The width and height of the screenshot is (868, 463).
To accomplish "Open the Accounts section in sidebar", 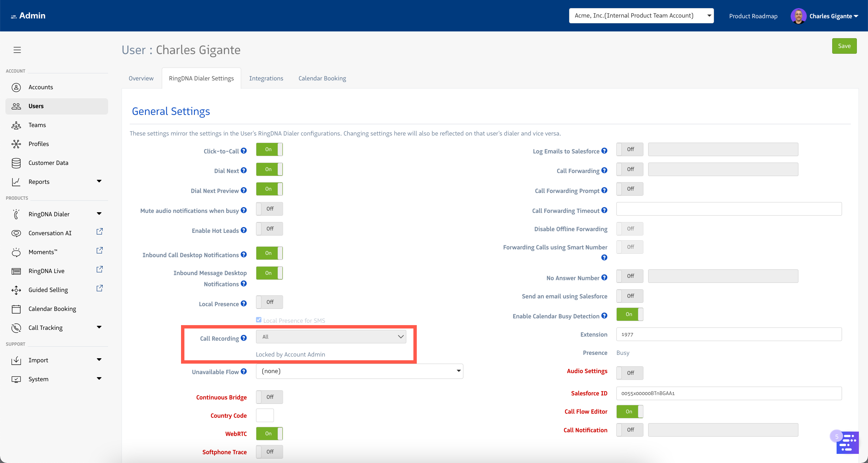I will click(x=41, y=87).
